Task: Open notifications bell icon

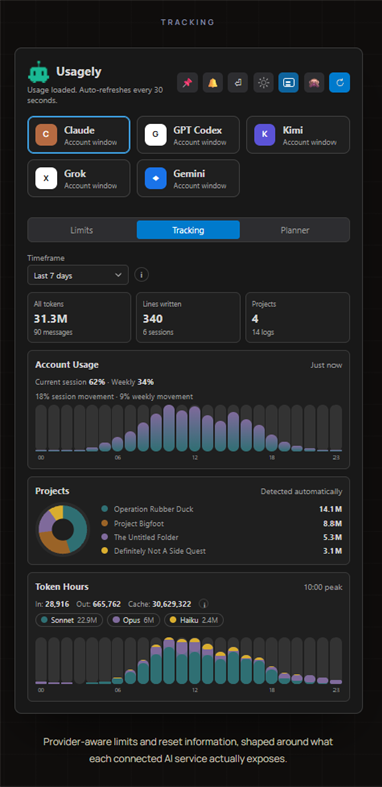Action: (x=213, y=83)
